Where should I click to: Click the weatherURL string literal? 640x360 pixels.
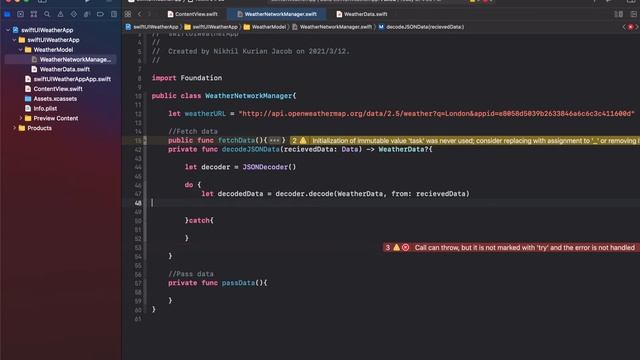coord(436,113)
